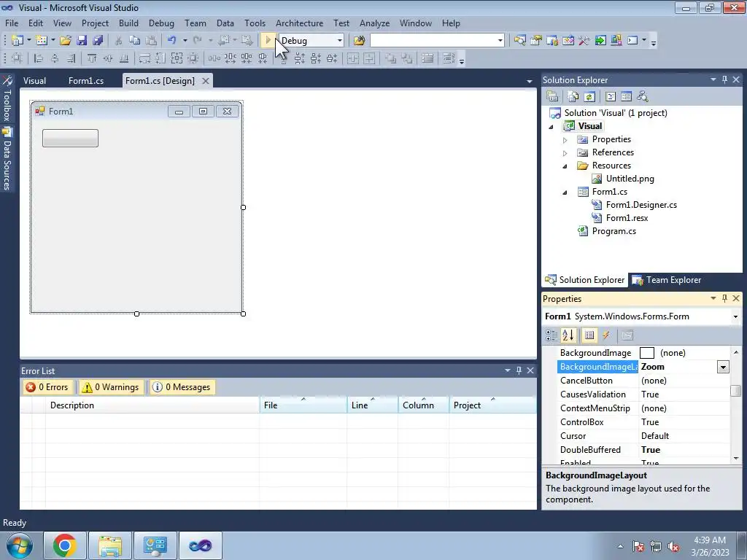
Task: Open the Find combo box dropdown arrow
Action: point(500,41)
